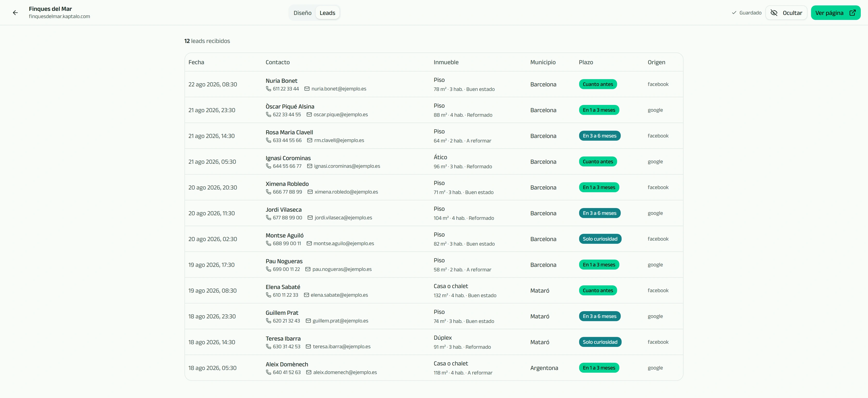Click phone icon for Montse Aguiló

click(x=269, y=243)
